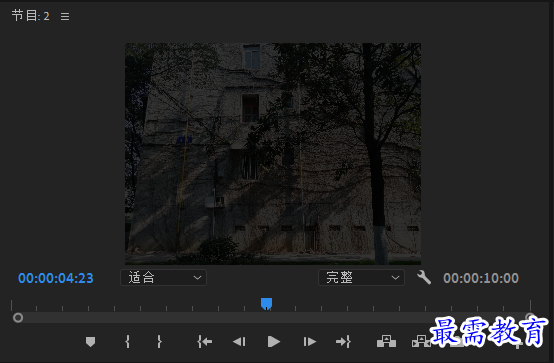Click the blue playhead marker
Screen dimensions: 554x363
266,304
